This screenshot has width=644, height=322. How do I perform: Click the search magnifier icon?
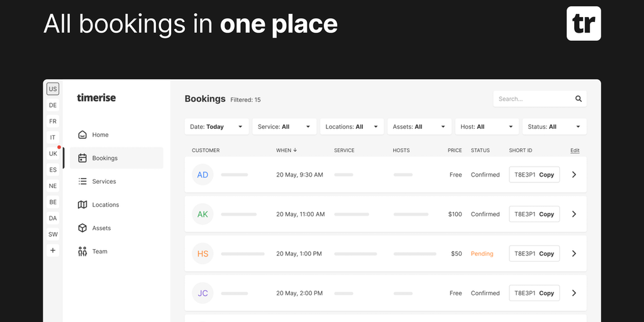[579, 99]
